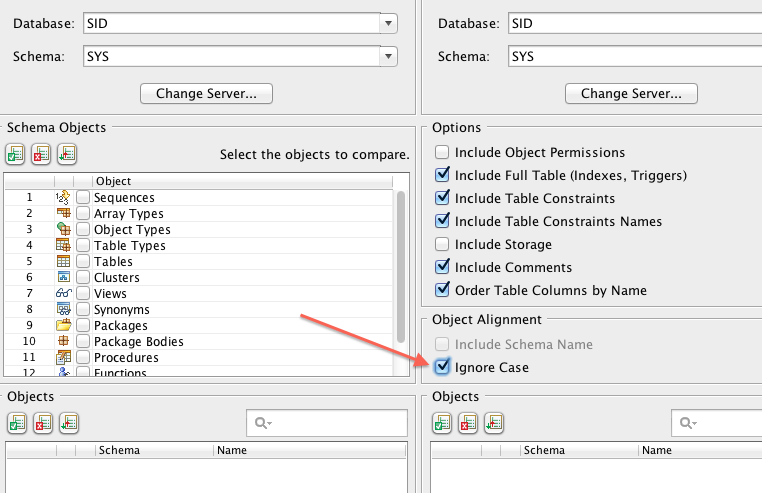
Task: Click Object column header in Schema Objects
Action: (x=242, y=181)
